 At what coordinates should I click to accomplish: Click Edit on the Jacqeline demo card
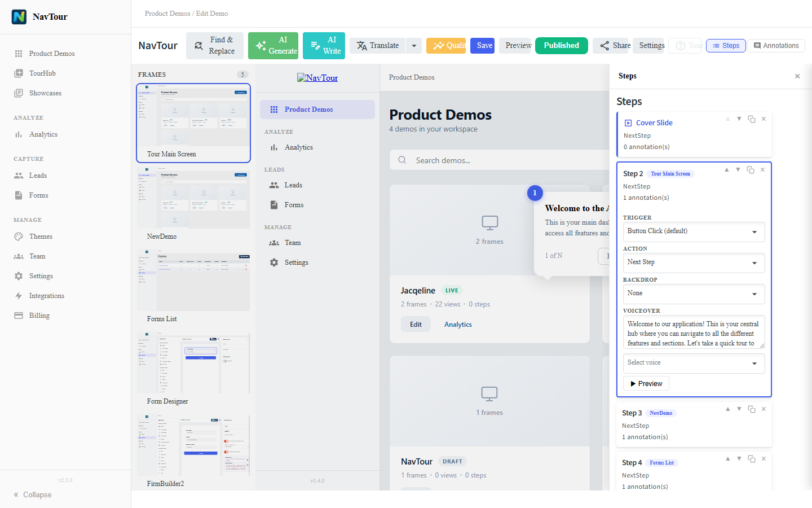click(x=416, y=325)
